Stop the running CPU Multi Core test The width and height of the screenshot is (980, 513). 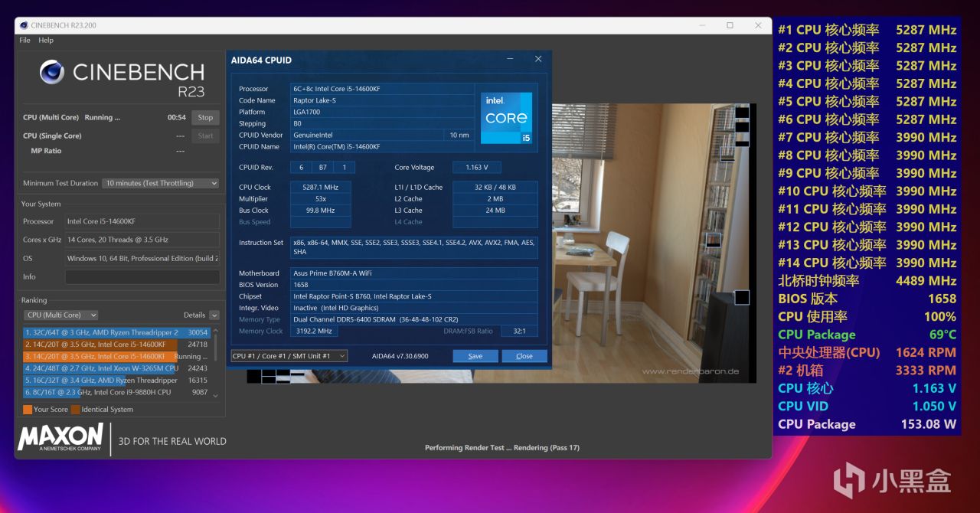(205, 117)
